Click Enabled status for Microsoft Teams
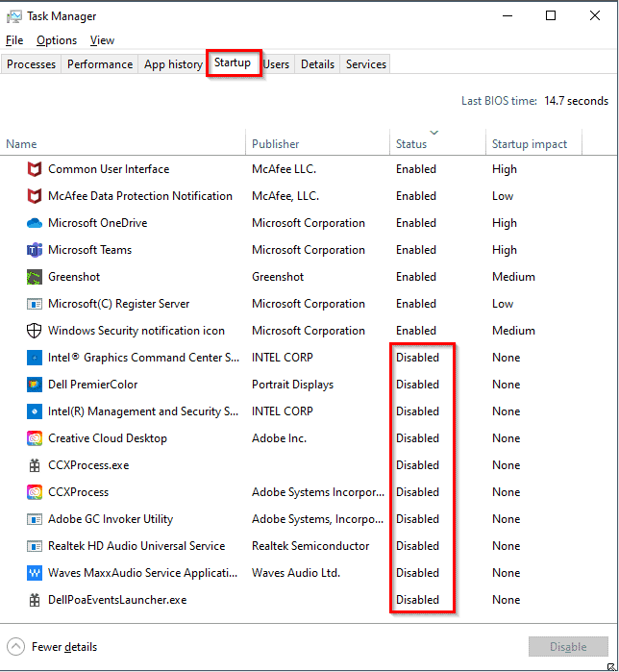 pos(416,250)
